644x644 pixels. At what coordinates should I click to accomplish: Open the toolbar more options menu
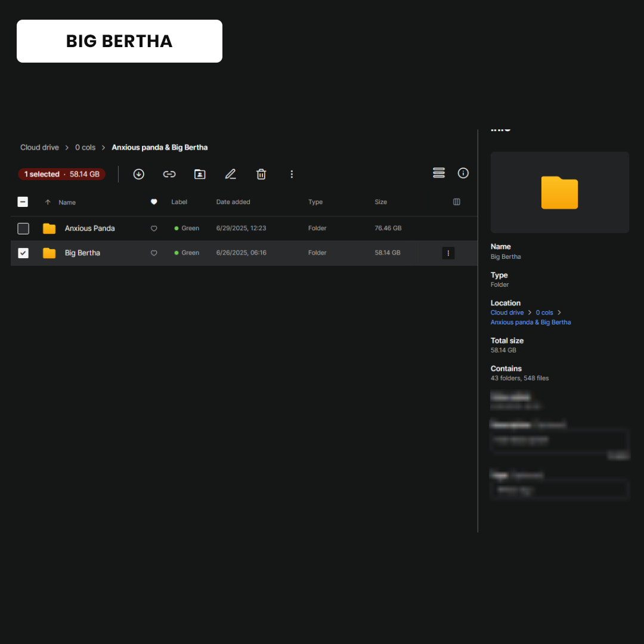point(292,174)
